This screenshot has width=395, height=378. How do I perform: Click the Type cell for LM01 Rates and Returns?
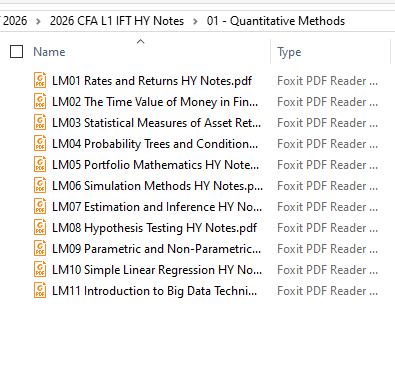click(x=327, y=81)
